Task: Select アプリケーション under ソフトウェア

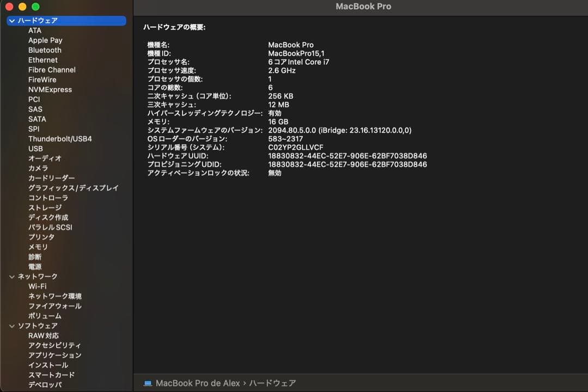Action: point(54,354)
